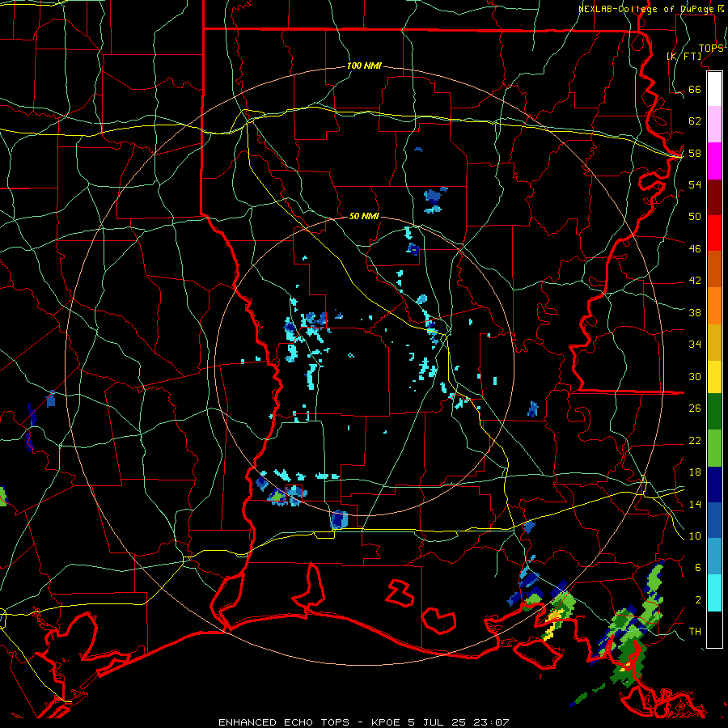Click the "50" legend value

click(x=695, y=216)
